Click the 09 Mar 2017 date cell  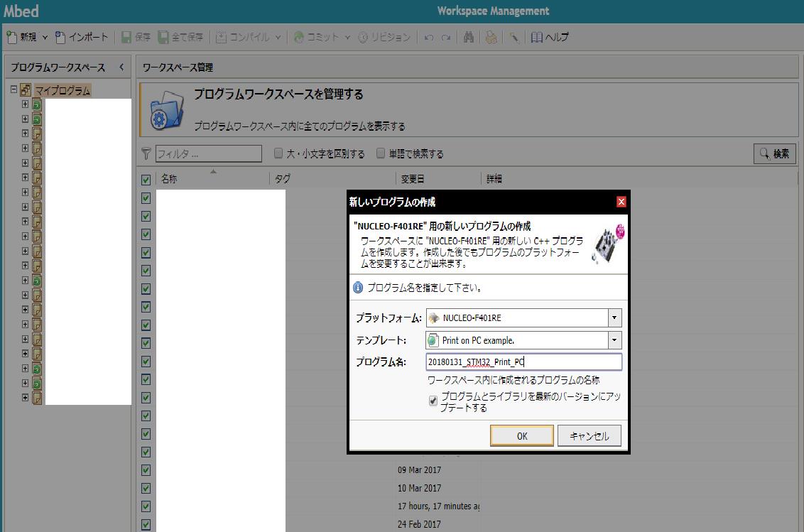(x=419, y=470)
